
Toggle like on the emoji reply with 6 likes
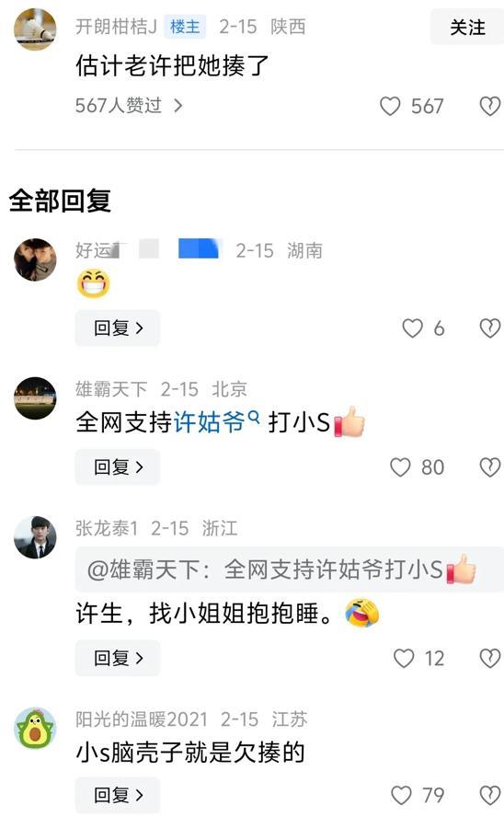(412, 328)
